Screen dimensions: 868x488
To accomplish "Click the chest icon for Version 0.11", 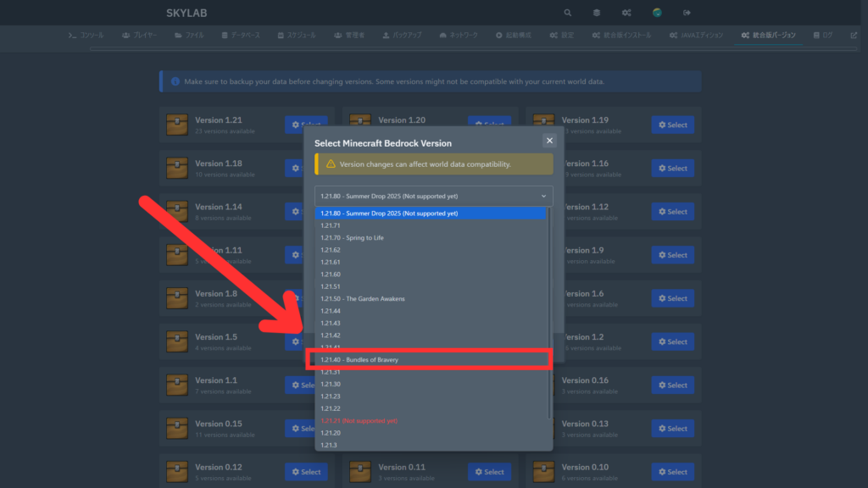I will click(360, 472).
